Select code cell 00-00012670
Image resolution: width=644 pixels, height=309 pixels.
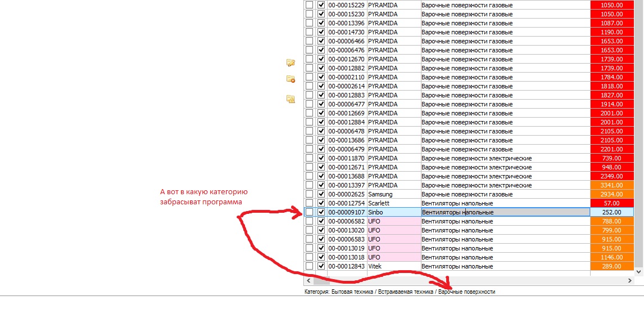point(347,59)
